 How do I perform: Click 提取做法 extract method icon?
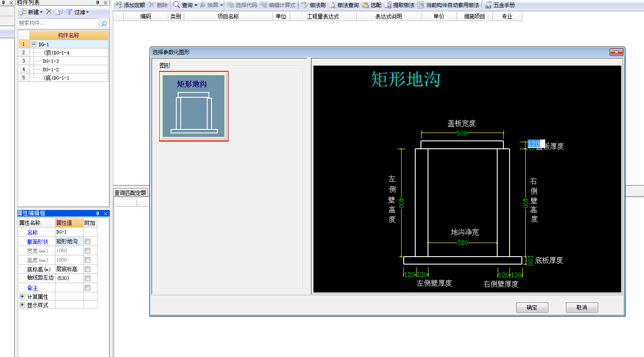[x=388, y=5]
